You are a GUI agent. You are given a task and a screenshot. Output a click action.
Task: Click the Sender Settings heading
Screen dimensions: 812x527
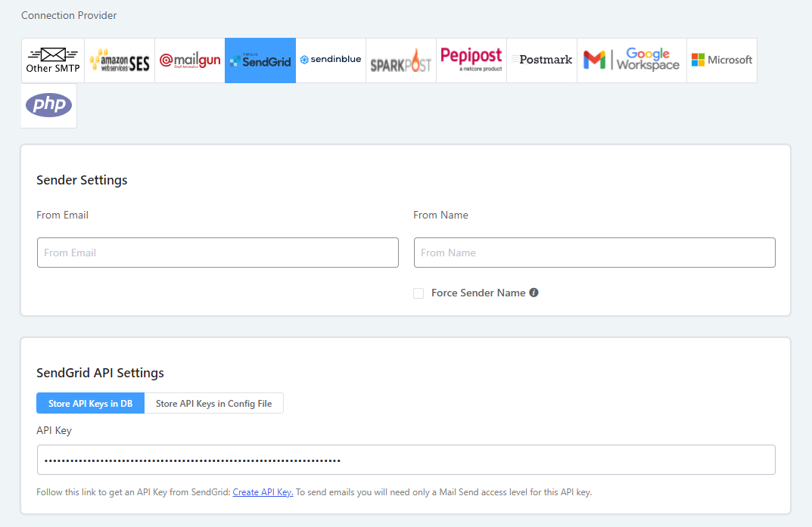82,180
